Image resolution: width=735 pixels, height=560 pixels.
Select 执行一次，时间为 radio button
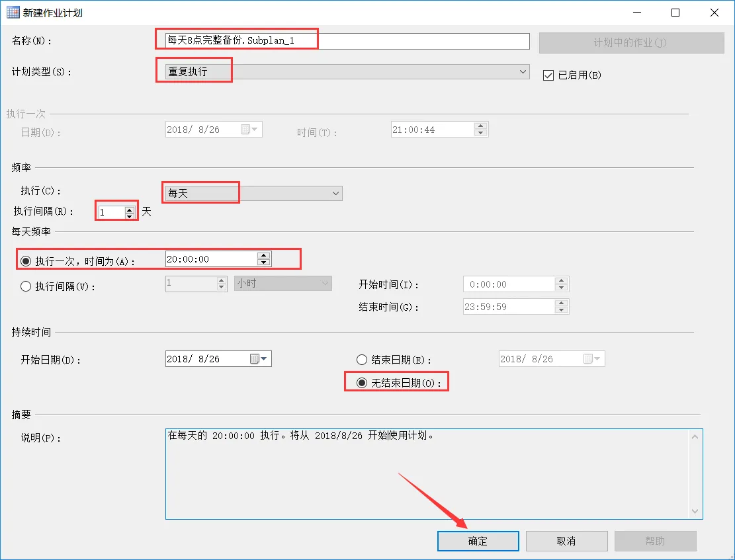tap(26, 261)
